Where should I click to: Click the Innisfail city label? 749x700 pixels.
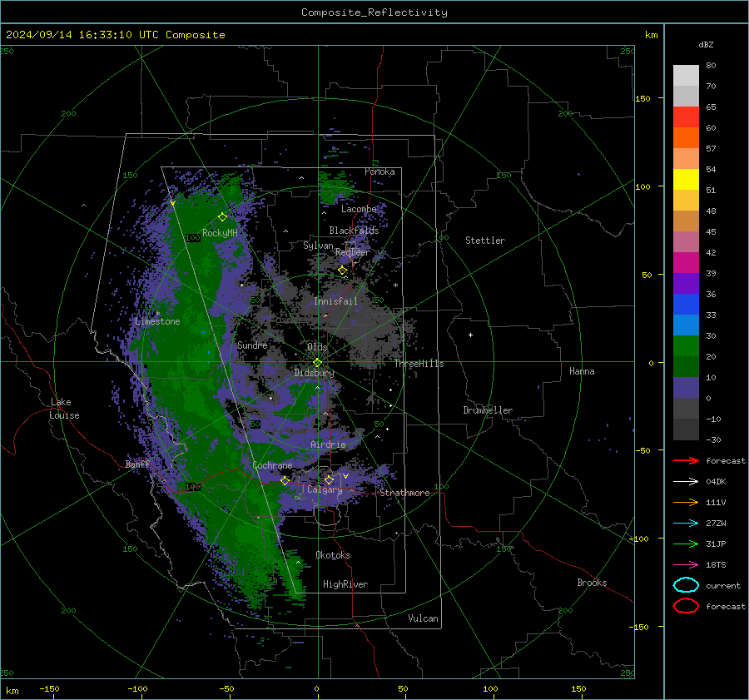pyautogui.click(x=335, y=301)
